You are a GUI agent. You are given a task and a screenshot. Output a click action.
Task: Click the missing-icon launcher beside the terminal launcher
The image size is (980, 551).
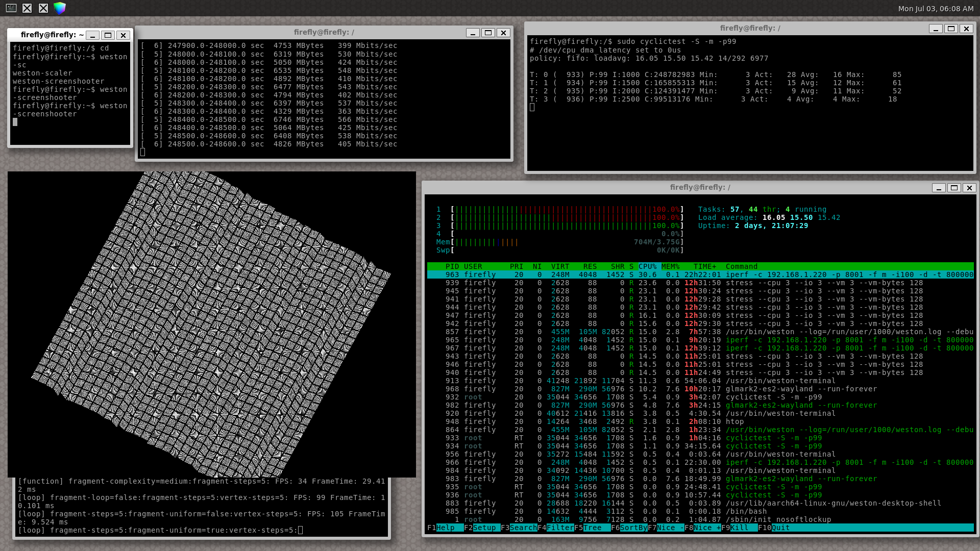tap(27, 8)
